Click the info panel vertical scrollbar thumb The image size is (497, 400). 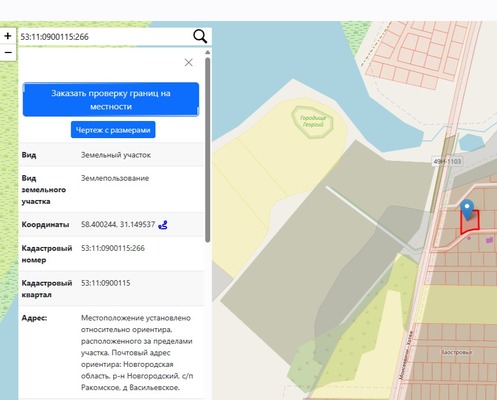[x=207, y=150]
